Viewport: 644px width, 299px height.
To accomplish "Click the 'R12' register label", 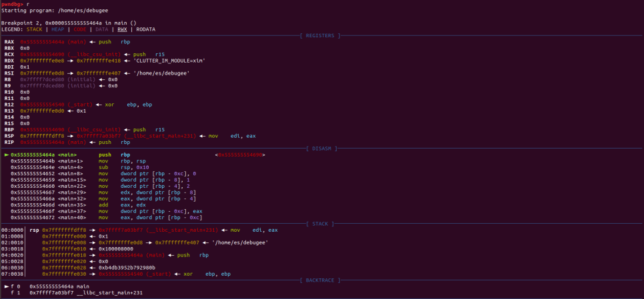I will pos(9,105).
